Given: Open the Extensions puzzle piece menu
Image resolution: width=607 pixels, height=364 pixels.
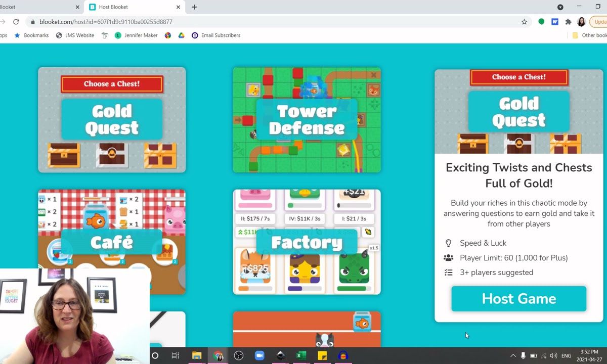Looking at the screenshot, I should (x=568, y=22).
